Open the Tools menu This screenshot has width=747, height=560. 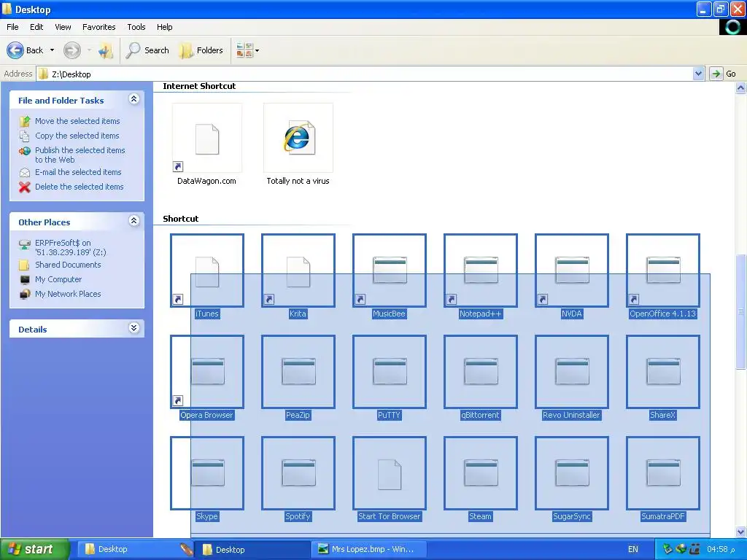pos(136,27)
